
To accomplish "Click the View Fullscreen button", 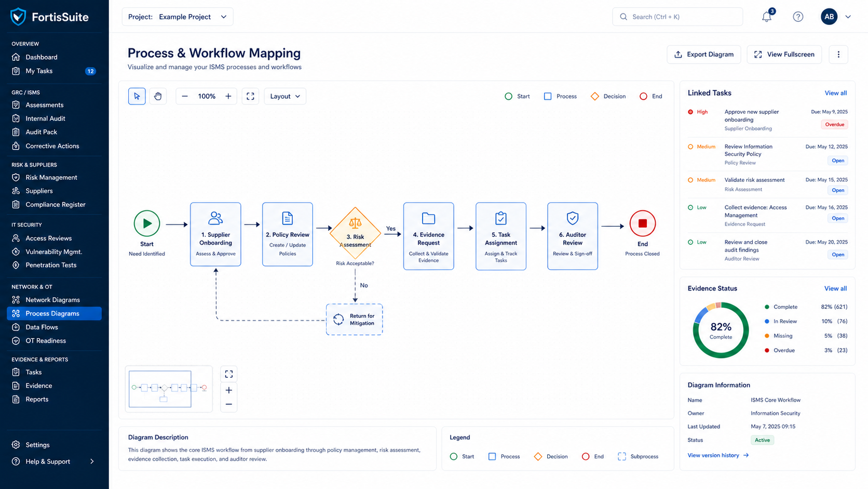I will [x=784, y=55].
